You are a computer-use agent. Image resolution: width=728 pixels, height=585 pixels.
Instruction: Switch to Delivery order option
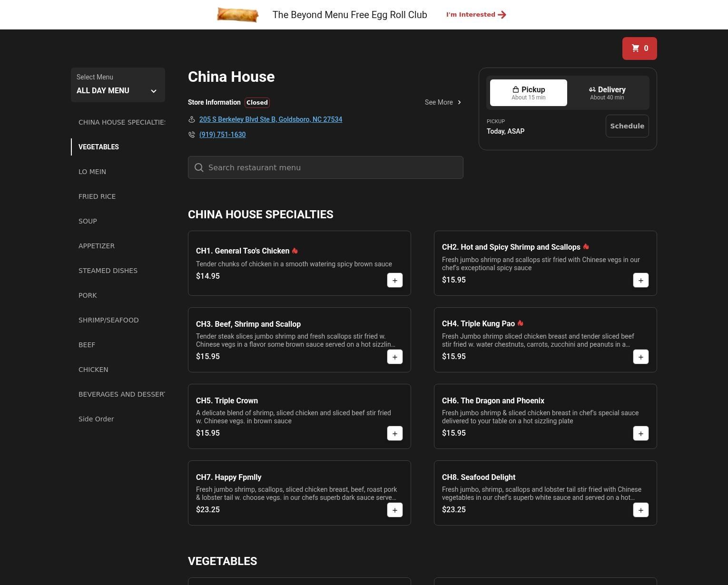607,93
